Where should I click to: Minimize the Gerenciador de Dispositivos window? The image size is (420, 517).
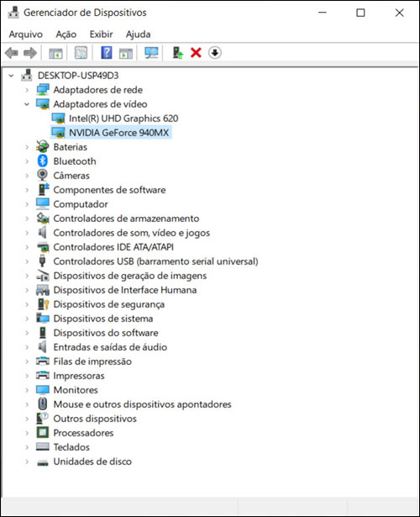coord(323,13)
